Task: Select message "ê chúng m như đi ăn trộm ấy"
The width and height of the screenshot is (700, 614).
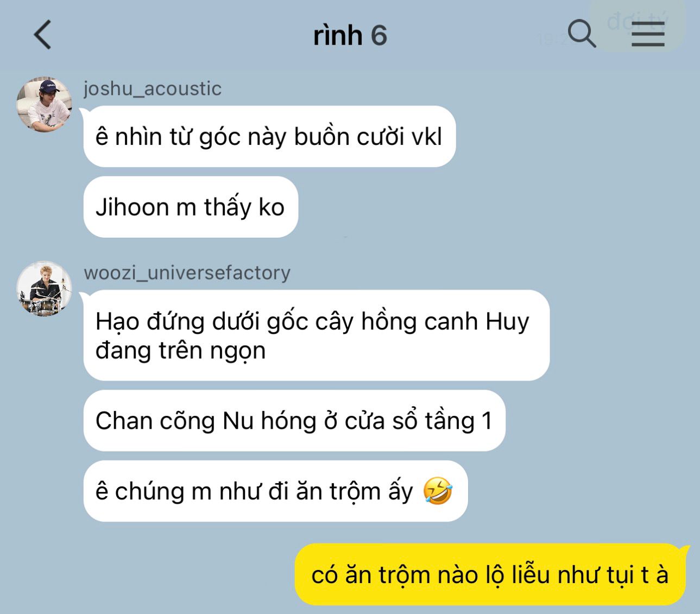Action: tap(275, 491)
